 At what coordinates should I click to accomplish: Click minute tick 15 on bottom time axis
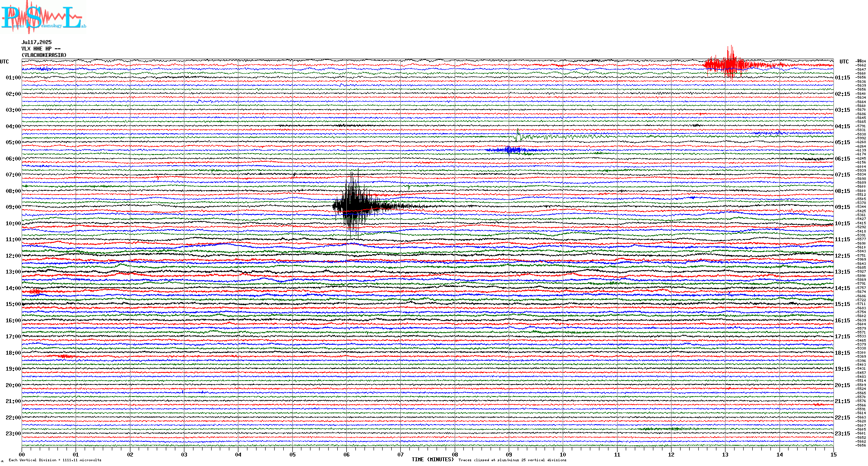tap(833, 454)
